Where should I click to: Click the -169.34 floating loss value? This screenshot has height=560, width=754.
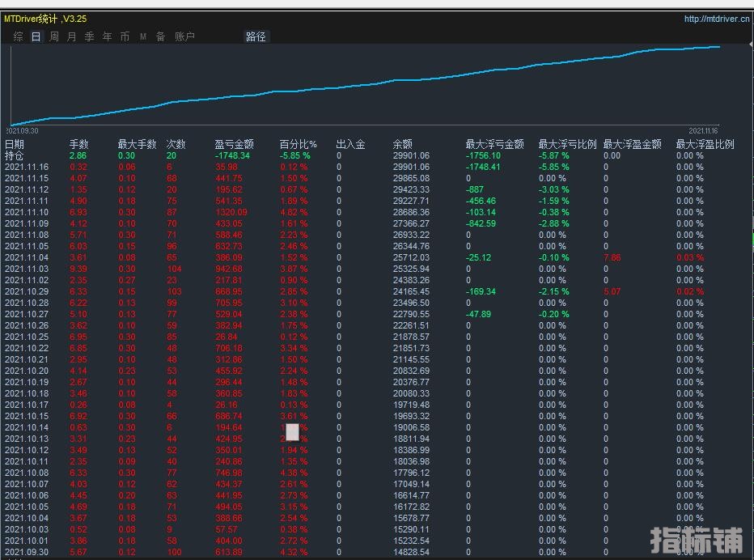click(x=481, y=291)
